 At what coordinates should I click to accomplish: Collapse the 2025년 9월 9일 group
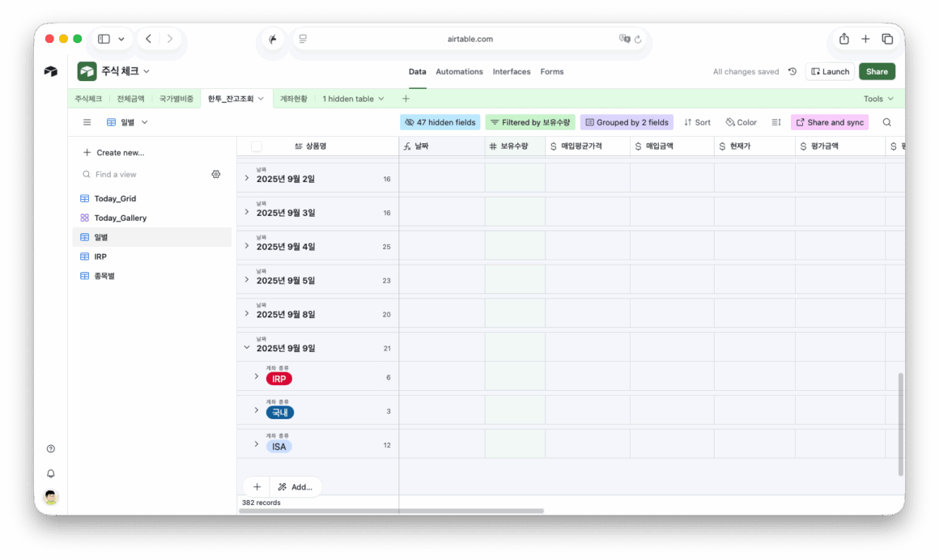(x=247, y=348)
